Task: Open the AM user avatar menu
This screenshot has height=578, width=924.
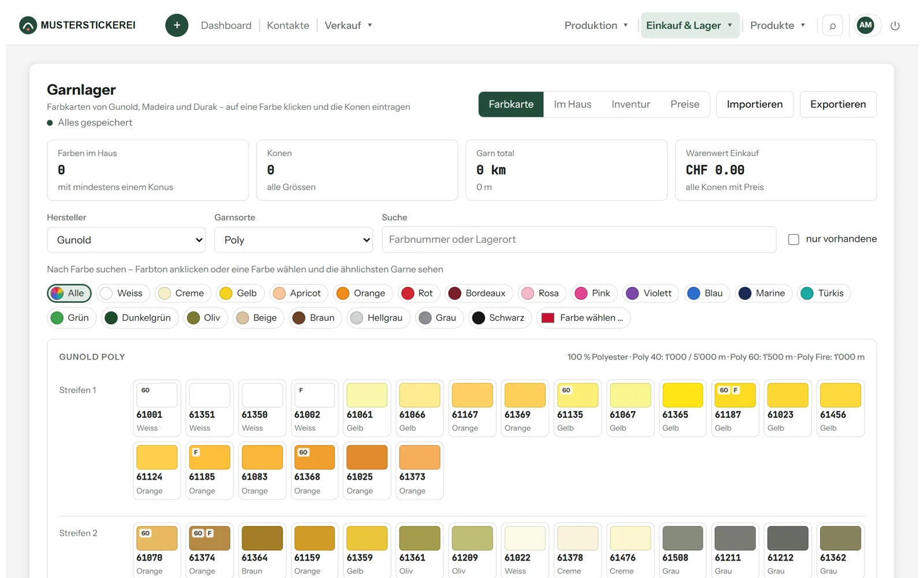Action: click(x=865, y=25)
